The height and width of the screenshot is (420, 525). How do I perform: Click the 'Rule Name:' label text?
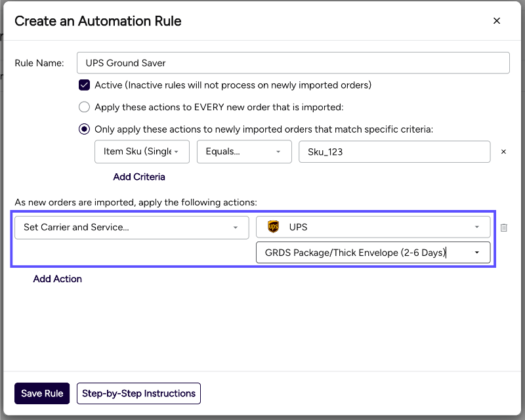point(39,63)
